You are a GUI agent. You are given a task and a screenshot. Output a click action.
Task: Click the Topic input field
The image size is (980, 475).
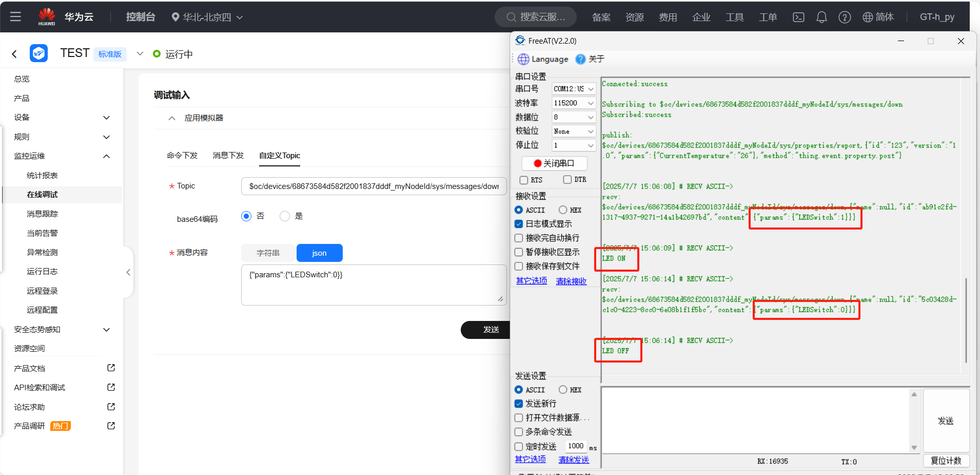point(374,186)
